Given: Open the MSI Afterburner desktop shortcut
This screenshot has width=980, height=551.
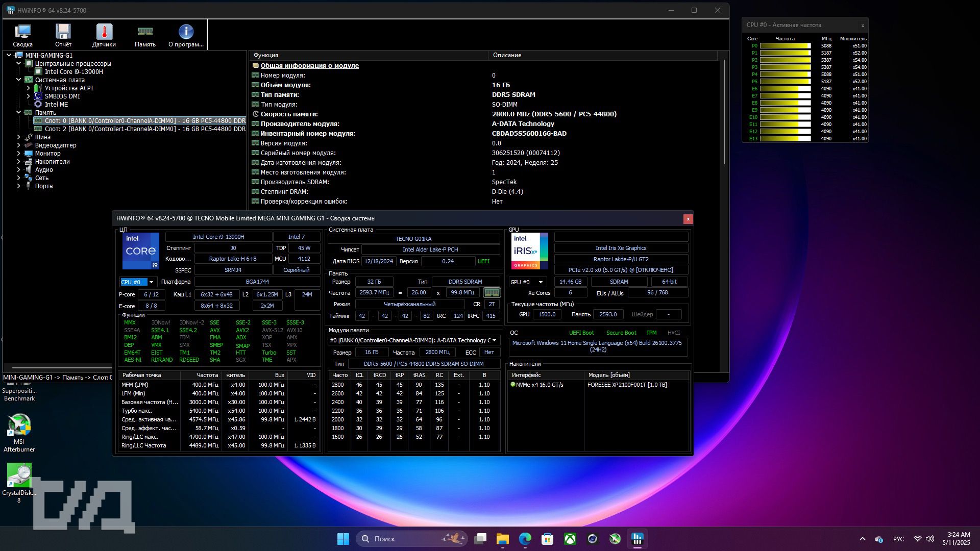Looking at the screenshot, I should 19,433.
